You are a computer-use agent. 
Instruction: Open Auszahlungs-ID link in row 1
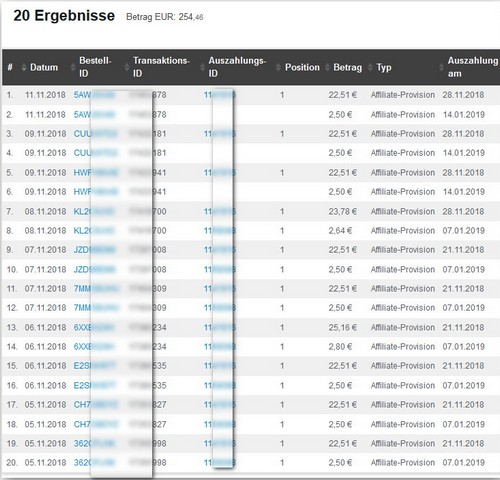coord(220,95)
